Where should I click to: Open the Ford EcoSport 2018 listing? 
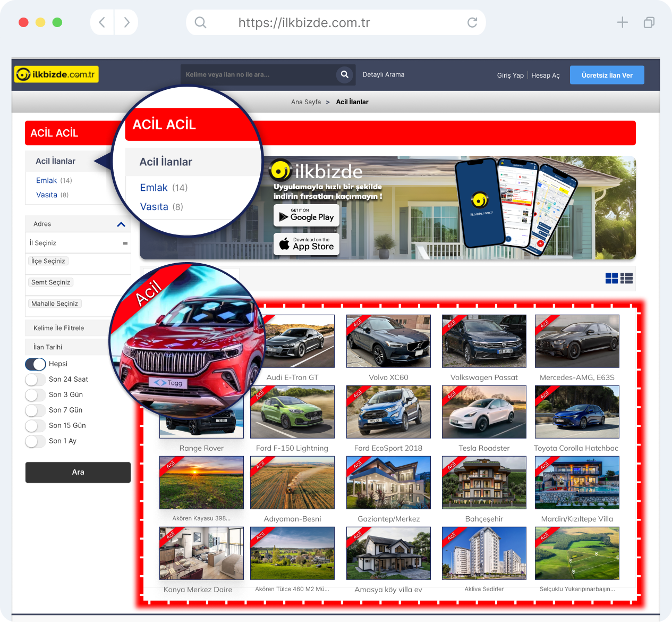388,412
